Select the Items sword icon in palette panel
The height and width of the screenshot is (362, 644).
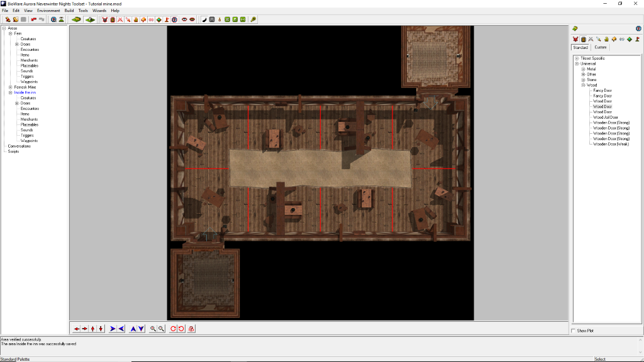(x=599, y=40)
